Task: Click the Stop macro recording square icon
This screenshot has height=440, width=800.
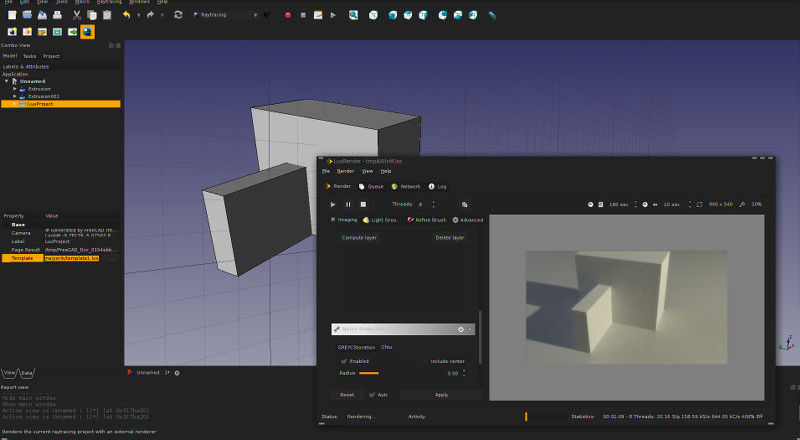Action: click(303, 15)
